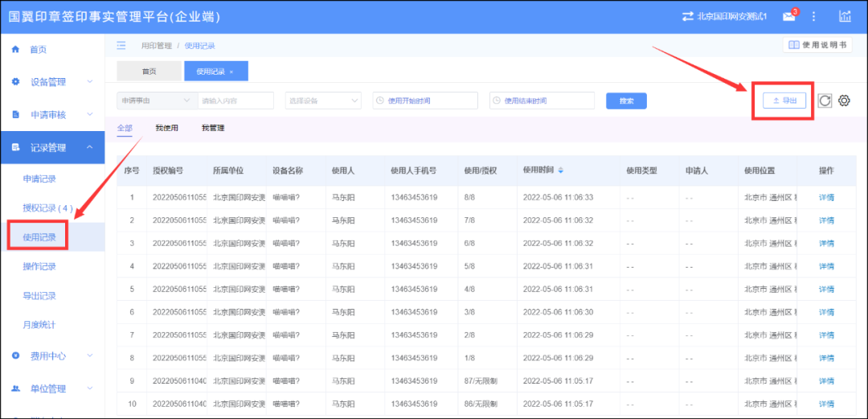This screenshot has height=419, width=868.
Task: Close the 使用记录 tab with its x
Action: point(231,72)
